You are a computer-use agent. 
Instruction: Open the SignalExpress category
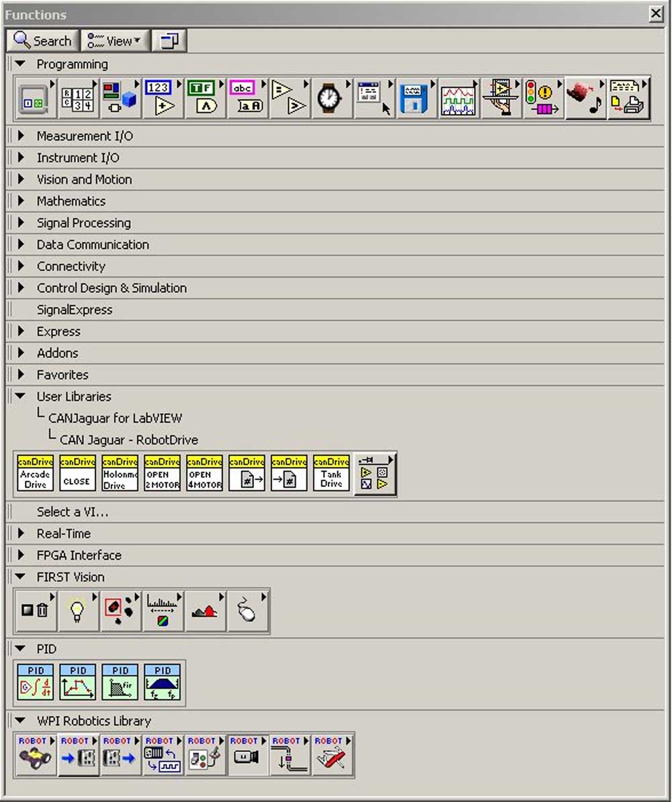click(x=74, y=310)
